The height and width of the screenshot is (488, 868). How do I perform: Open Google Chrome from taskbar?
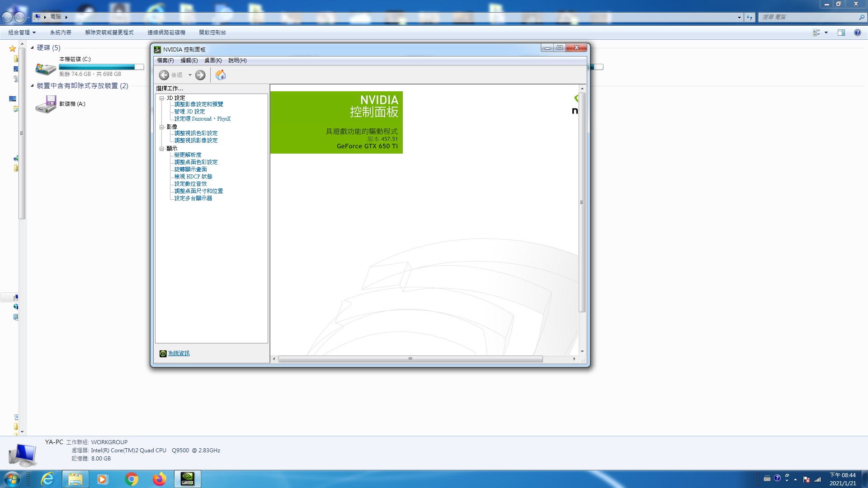pyautogui.click(x=132, y=479)
